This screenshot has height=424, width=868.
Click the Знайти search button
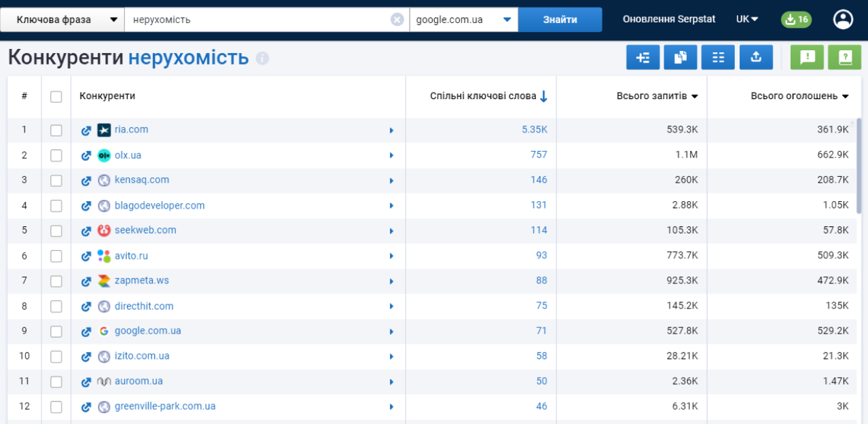560,20
